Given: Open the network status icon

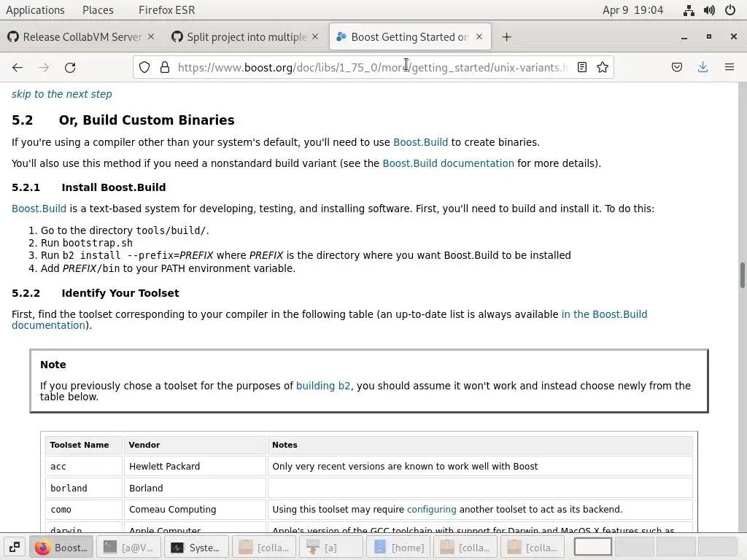Looking at the screenshot, I should click(x=689, y=10).
